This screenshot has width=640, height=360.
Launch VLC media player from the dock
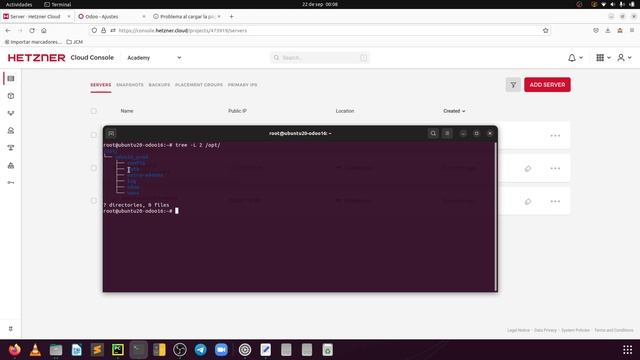coord(36,350)
